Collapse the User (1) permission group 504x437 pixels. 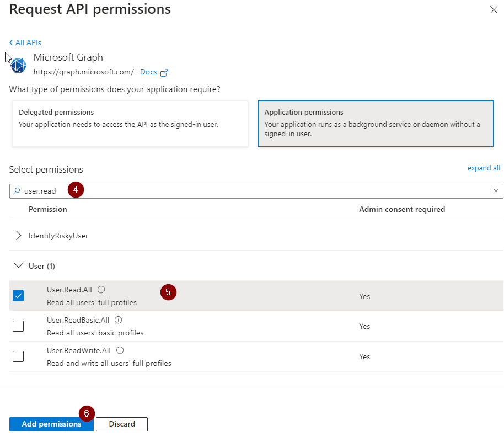click(19, 266)
